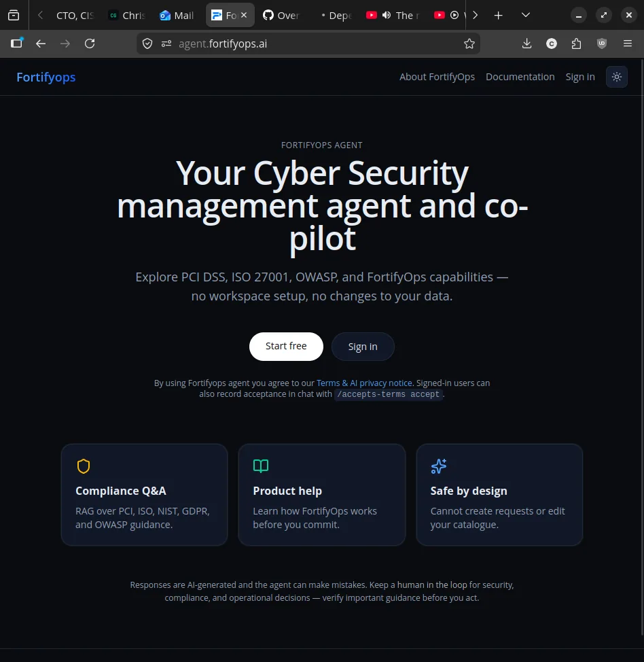Expand the list all tabs dropdown
The width and height of the screenshot is (644, 662).
point(525,15)
